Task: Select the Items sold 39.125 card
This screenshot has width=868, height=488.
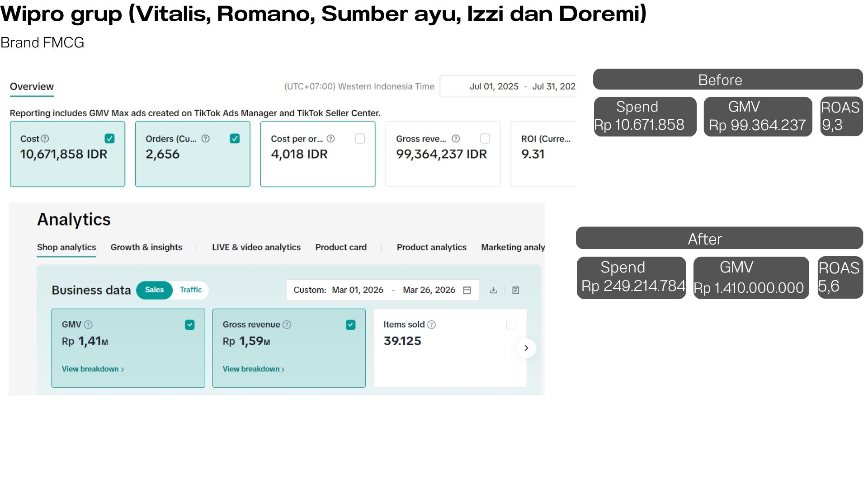Action: [x=450, y=348]
